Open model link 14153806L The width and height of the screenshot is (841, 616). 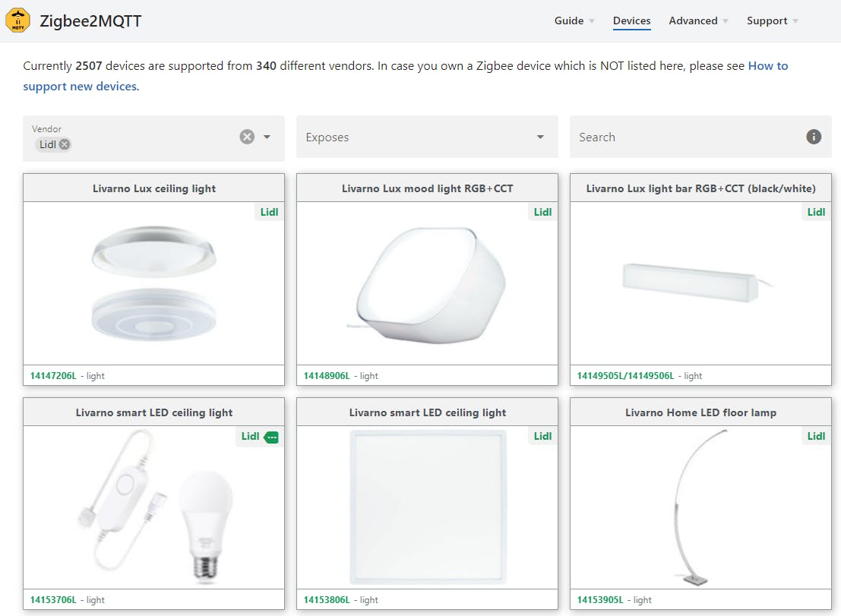(327, 600)
